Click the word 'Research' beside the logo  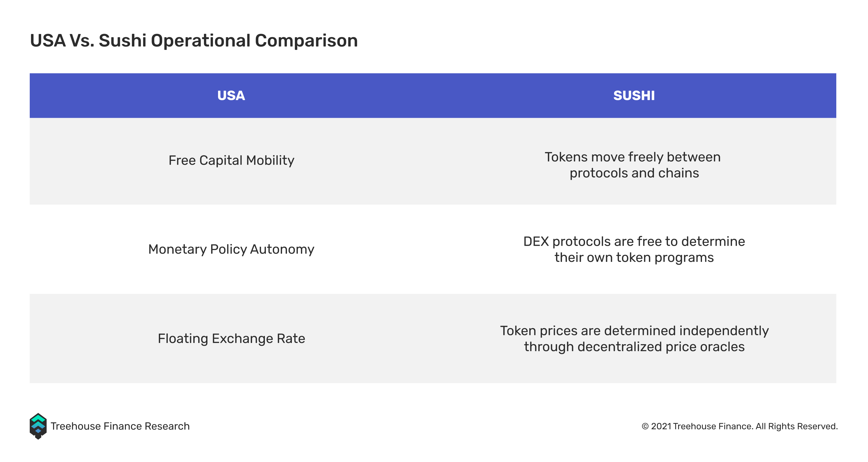[167, 426]
